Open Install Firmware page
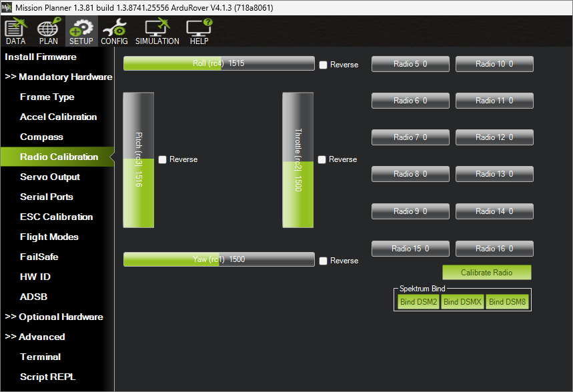573x392 pixels. pos(41,57)
